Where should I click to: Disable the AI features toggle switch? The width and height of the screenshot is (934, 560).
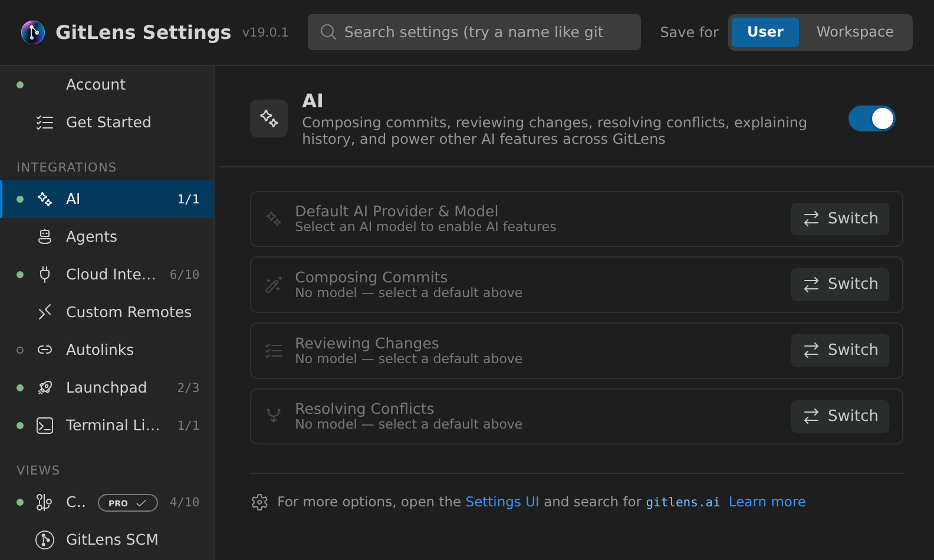coord(871,118)
